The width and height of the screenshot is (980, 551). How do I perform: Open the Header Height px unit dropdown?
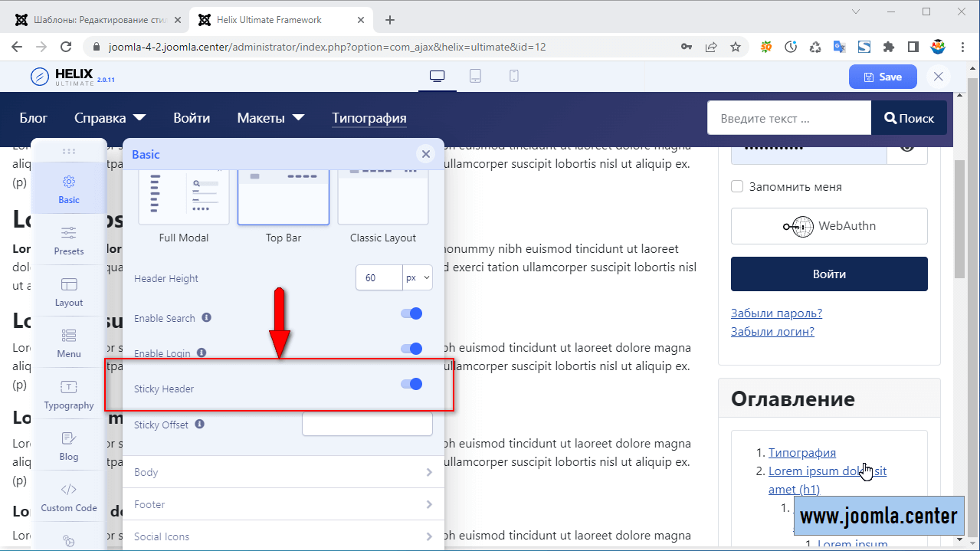418,278
